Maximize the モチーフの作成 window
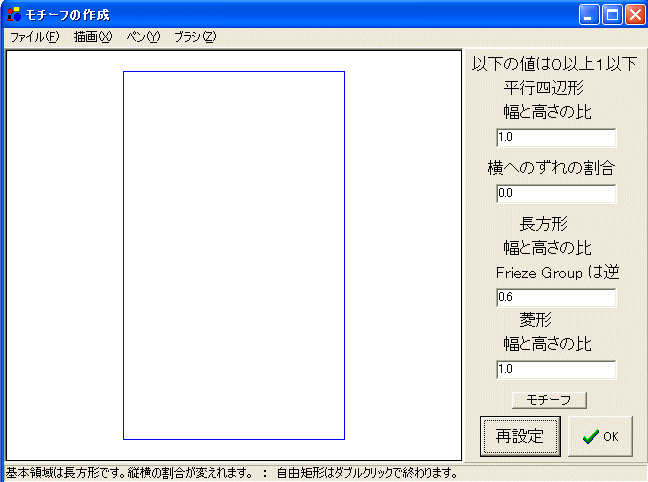 point(612,15)
